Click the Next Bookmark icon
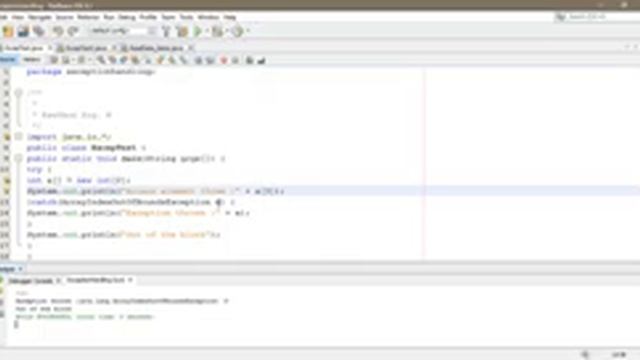This screenshot has width=640, height=360. coord(172,60)
